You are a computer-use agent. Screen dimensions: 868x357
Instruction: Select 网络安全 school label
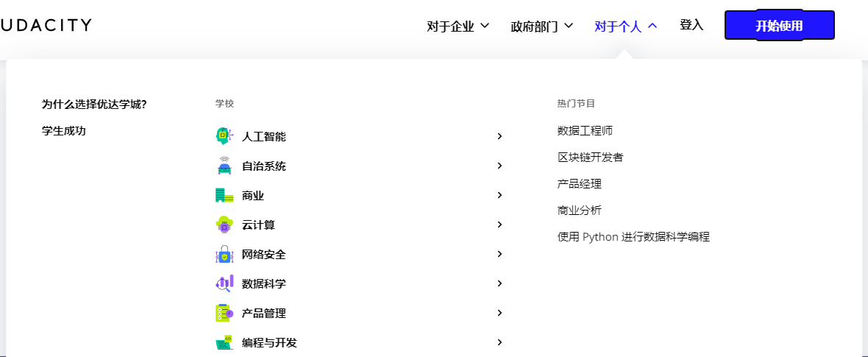pyautogui.click(x=264, y=255)
